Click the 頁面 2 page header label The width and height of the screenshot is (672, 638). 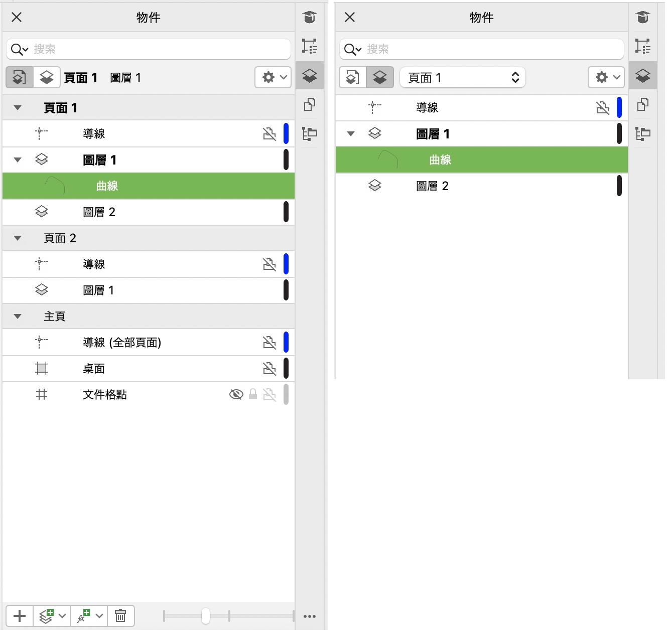[x=60, y=238]
